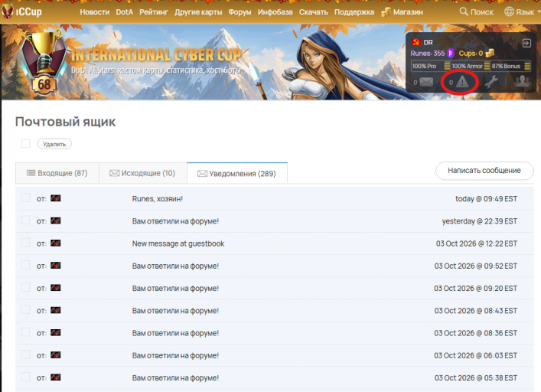The image size is (541, 392).
Task: Open the Новости menu
Action: tap(95, 12)
